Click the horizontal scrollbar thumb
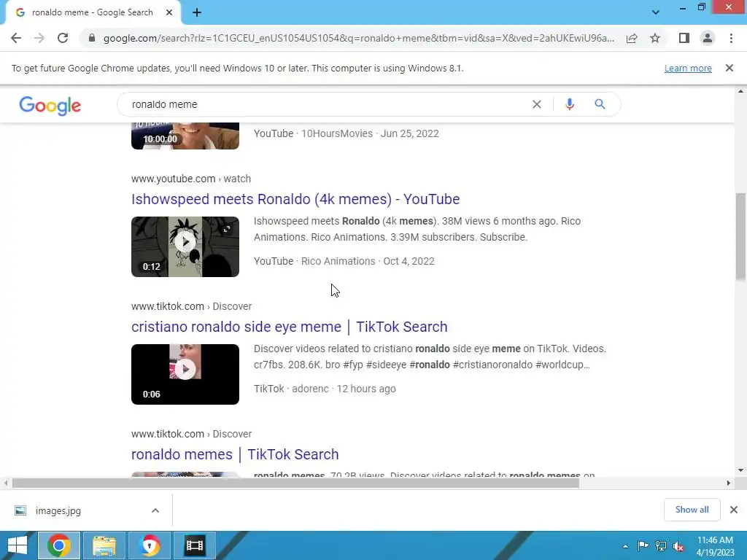Image resolution: width=747 pixels, height=560 pixels. [295, 483]
